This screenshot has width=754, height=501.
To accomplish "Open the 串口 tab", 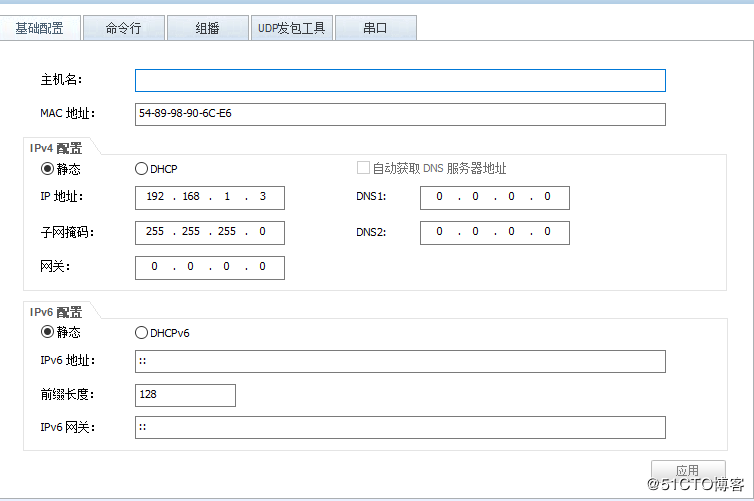I will click(x=376, y=28).
